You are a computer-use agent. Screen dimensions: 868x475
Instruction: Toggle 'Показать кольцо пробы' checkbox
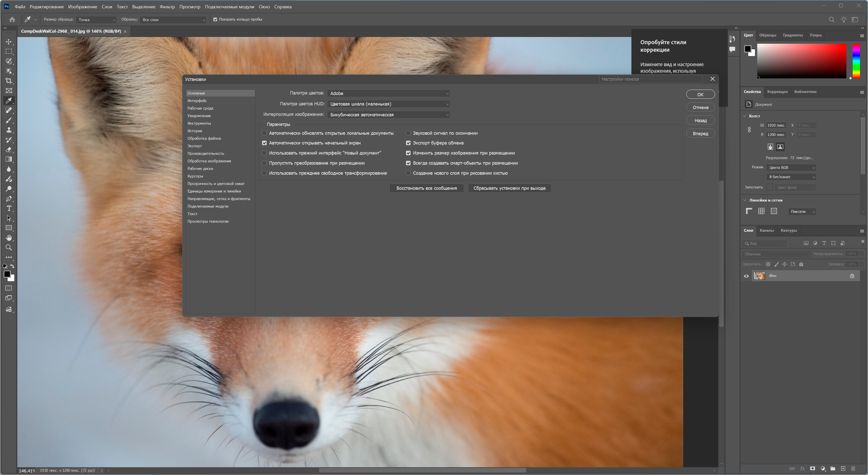215,20
